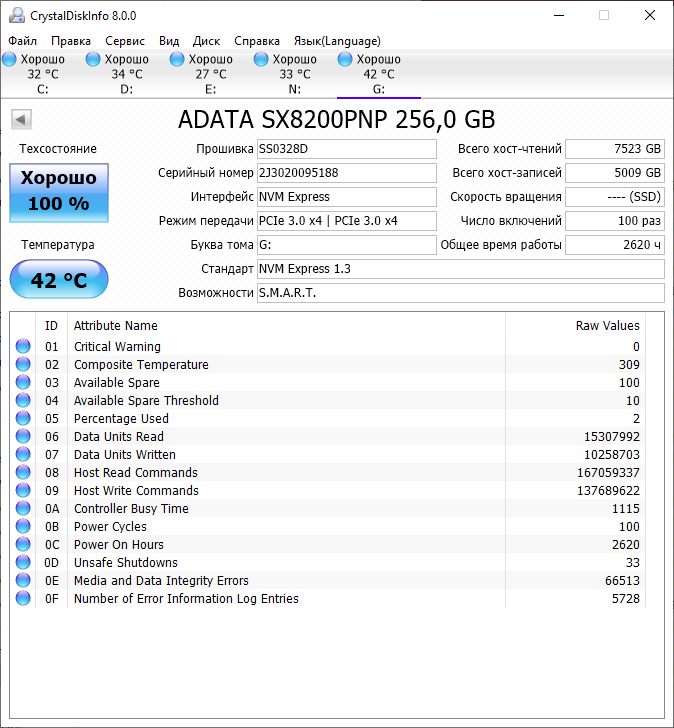
Task: Click the Возможности field S.M.A.R.T.
Action: click(461, 293)
